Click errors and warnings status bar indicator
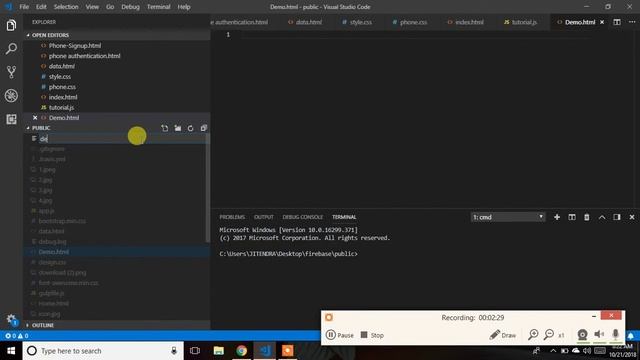The image size is (640, 360). pos(17,336)
